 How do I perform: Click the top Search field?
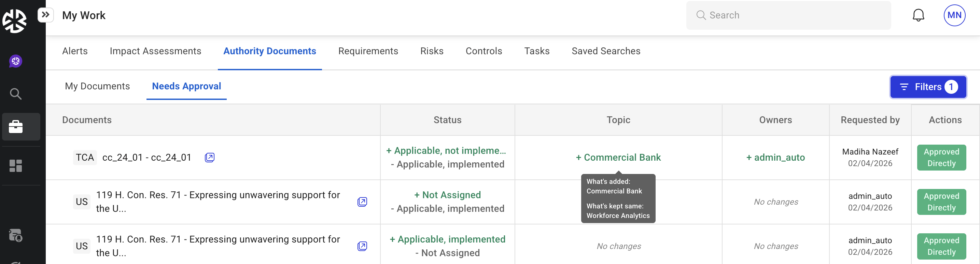coord(788,15)
